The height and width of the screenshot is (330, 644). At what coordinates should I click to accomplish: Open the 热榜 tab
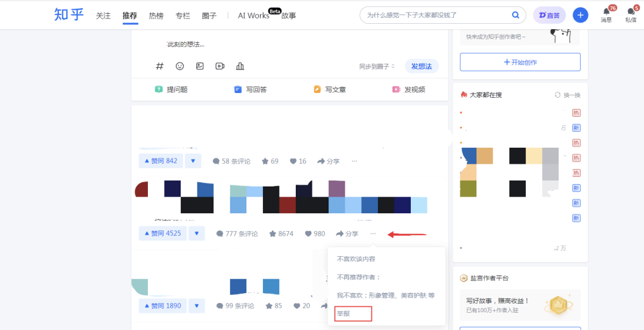[156, 16]
